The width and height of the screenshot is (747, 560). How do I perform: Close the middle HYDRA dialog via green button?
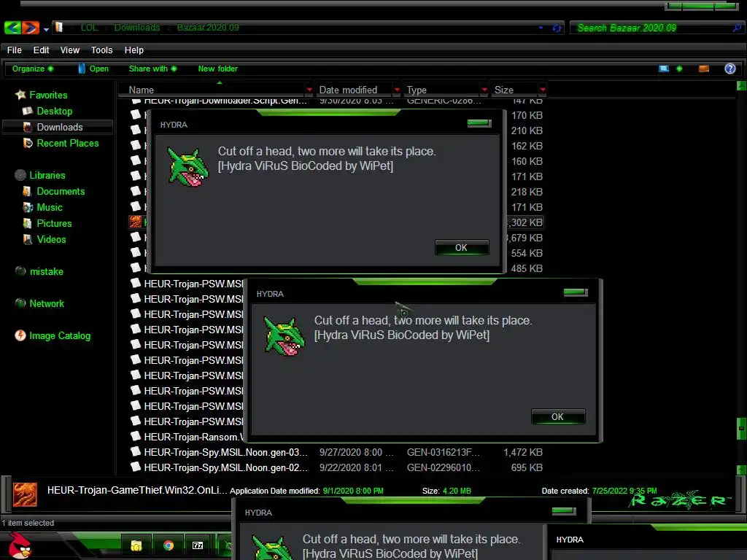point(576,292)
